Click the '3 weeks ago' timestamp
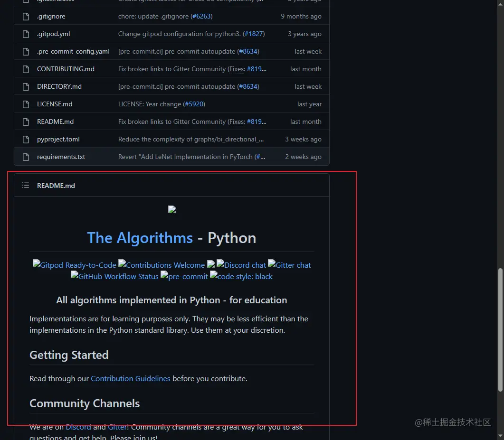This screenshot has width=504, height=440. pos(303,140)
